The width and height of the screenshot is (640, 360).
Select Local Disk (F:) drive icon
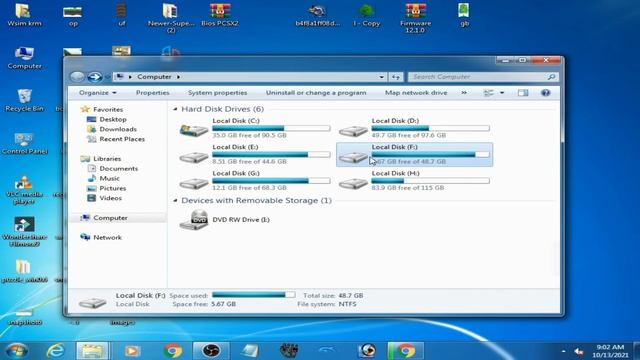tap(353, 157)
